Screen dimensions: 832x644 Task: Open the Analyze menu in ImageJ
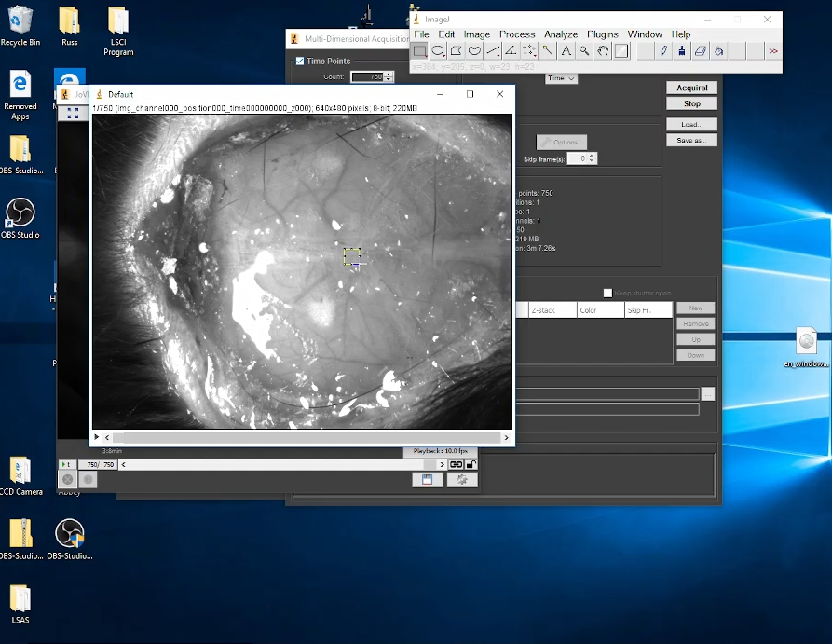coord(561,34)
